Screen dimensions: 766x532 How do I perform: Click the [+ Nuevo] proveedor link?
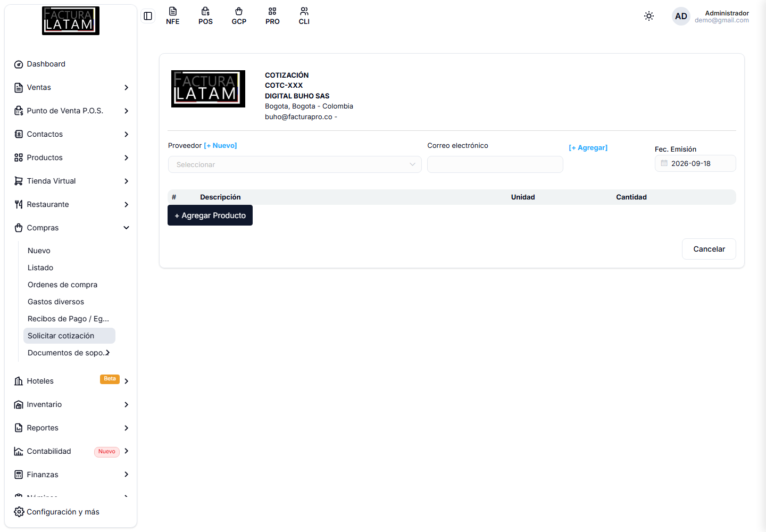pos(221,145)
